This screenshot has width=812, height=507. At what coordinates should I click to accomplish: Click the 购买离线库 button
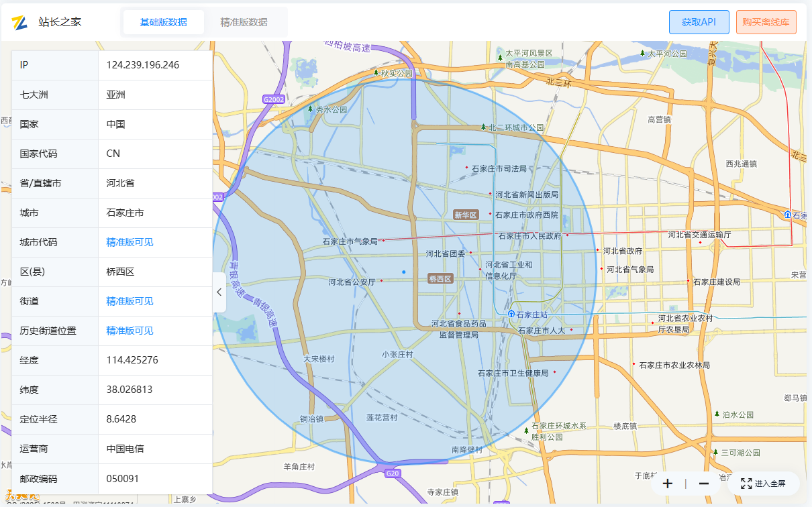tap(766, 22)
